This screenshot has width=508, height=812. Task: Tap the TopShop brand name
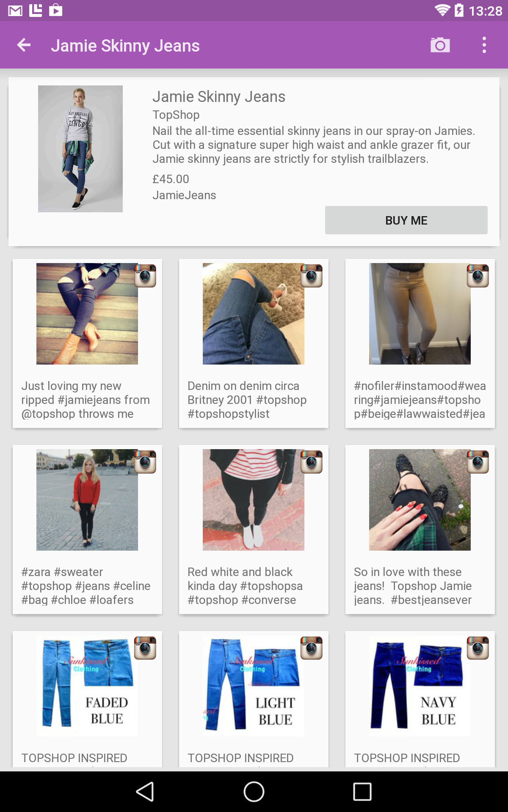(176, 115)
